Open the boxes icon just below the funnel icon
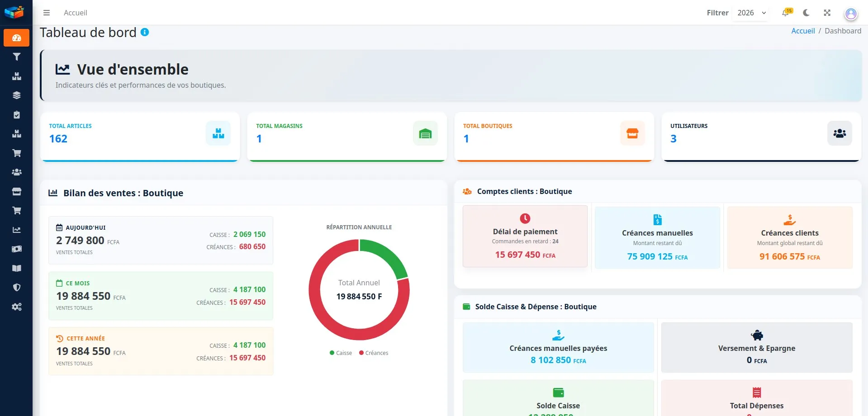 17,76
